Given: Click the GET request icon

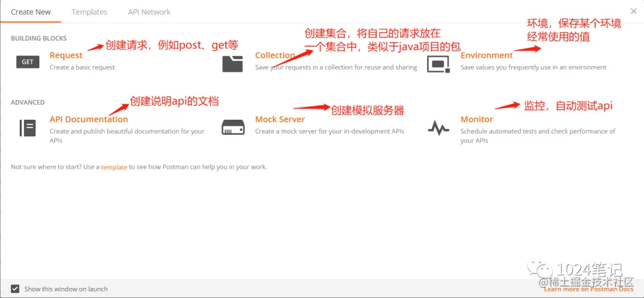Looking at the screenshot, I should (x=27, y=62).
